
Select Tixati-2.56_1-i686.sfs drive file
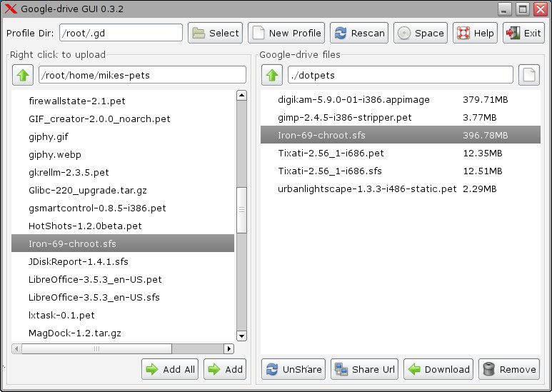(401, 171)
